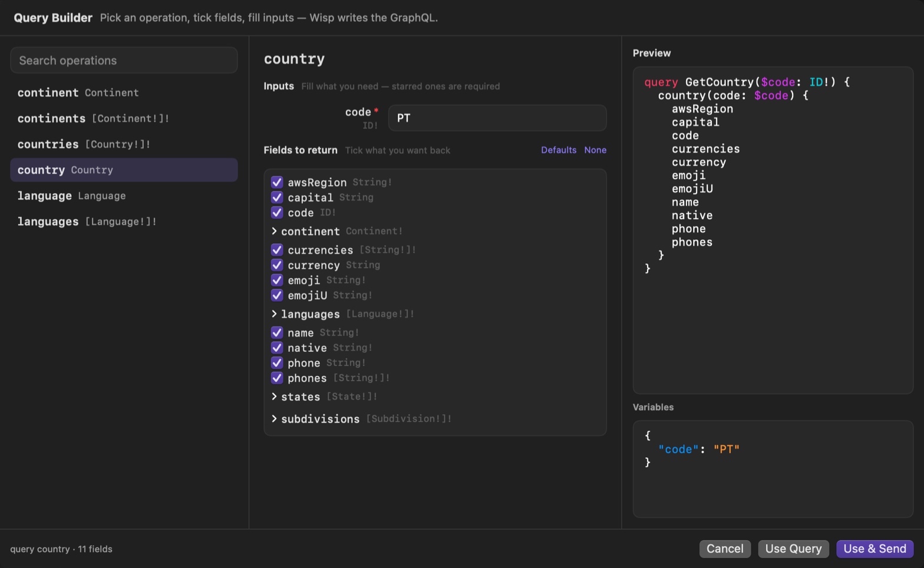Select the continents operation
Image resolution: width=924 pixels, height=568 pixels.
click(124, 118)
